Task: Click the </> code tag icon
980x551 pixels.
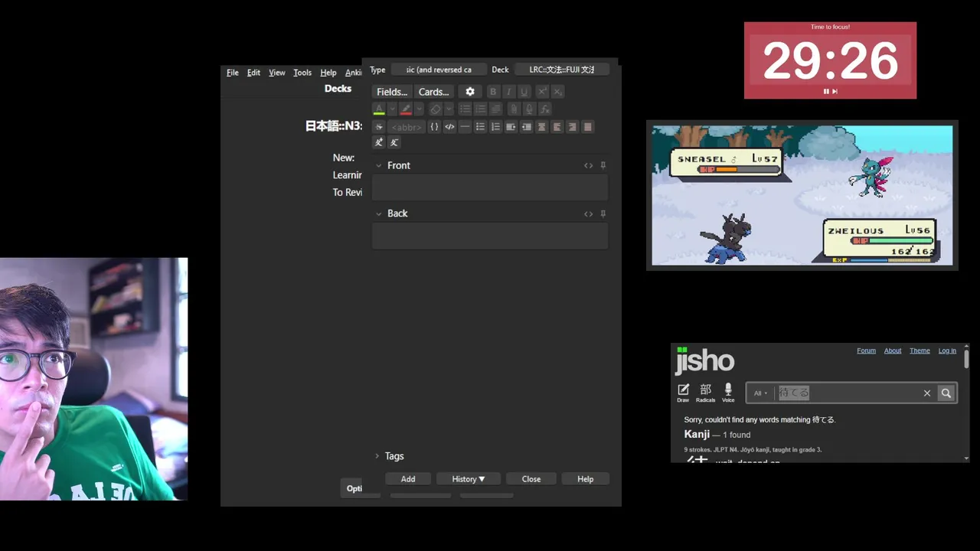Action: [449, 127]
